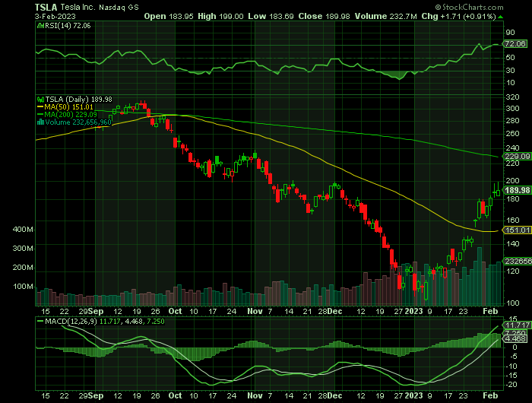532x403 pixels.
Task: Click the 'Tesla Inc.' company name
Action: pyautogui.click(x=78, y=7)
